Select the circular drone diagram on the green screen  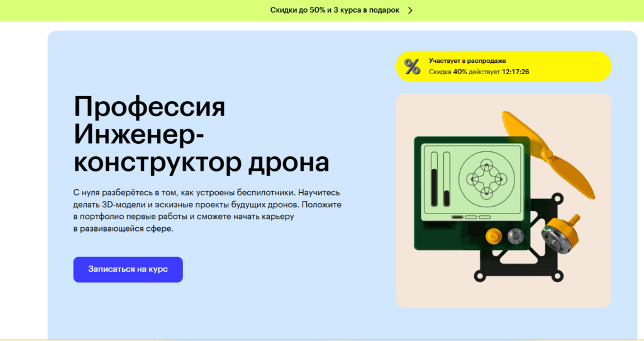(483, 179)
